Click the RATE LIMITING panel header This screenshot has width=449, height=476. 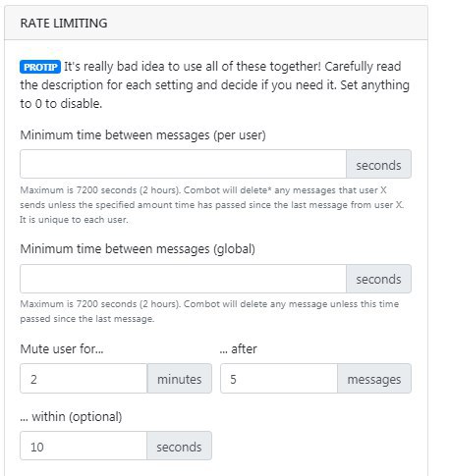coord(216,23)
